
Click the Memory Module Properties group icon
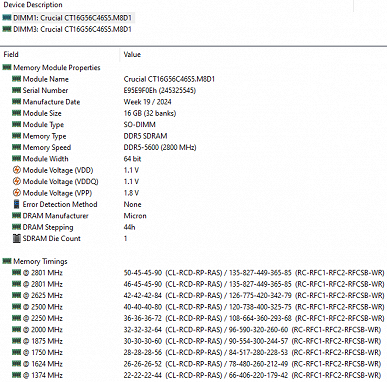click(x=7, y=67)
